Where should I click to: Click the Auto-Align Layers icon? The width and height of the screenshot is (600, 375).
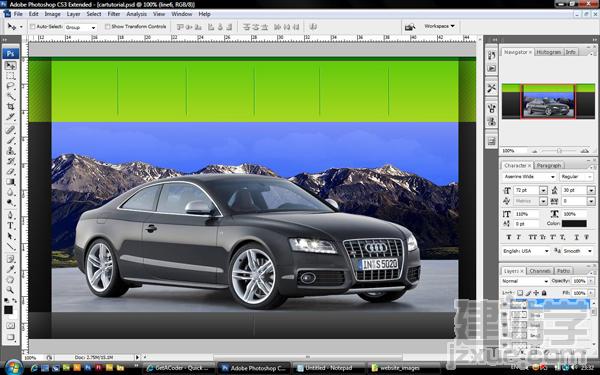[x=313, y=27]
